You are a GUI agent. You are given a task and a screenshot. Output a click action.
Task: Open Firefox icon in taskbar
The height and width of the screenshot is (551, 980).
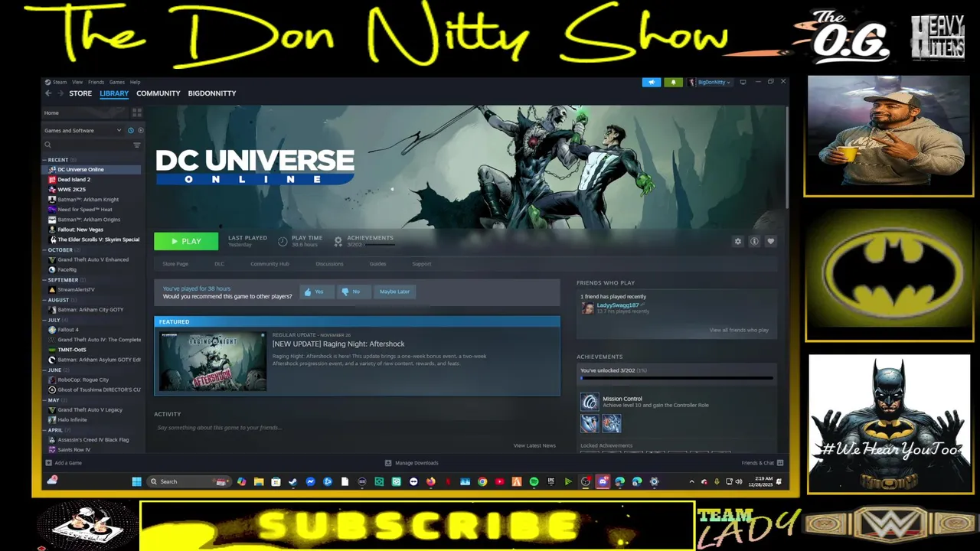[430, 482]
